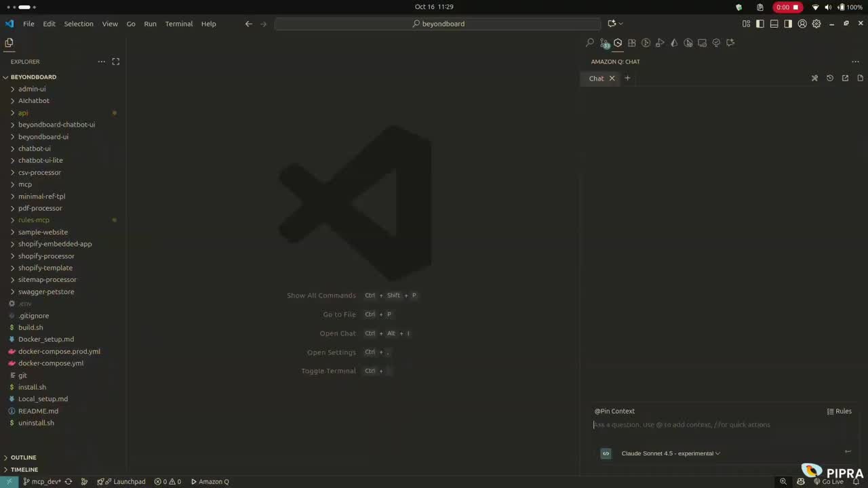Open the Help menu

click(209, 24)
